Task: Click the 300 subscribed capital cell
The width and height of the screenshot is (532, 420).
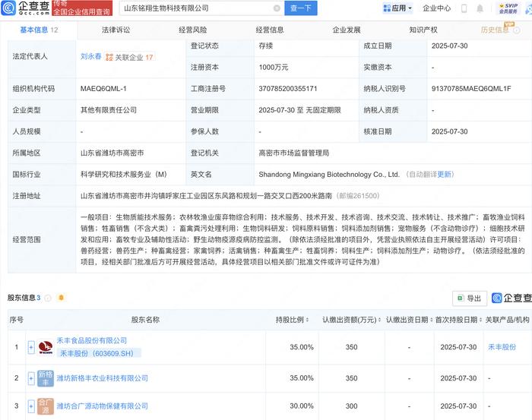Action: tap(351, 406)
